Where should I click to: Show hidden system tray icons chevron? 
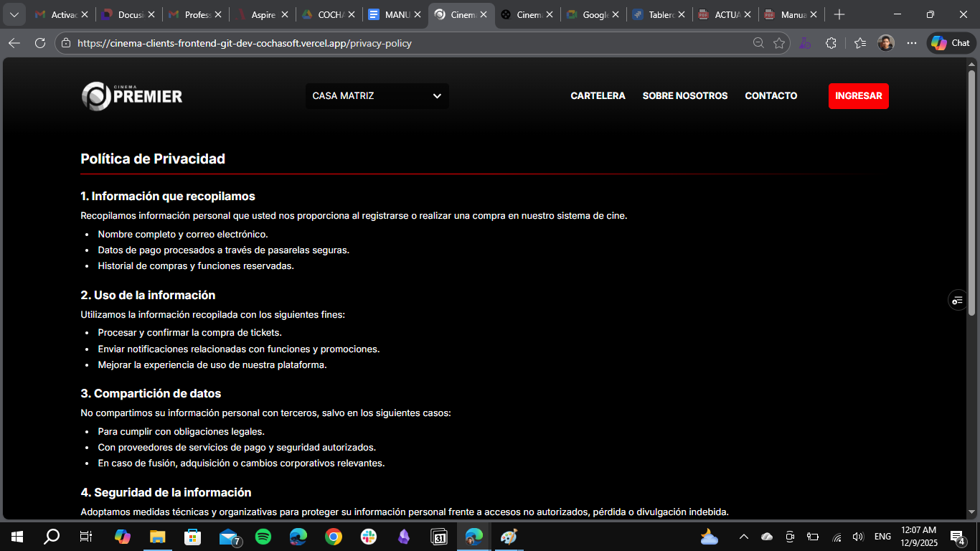(x=743, y=537)
